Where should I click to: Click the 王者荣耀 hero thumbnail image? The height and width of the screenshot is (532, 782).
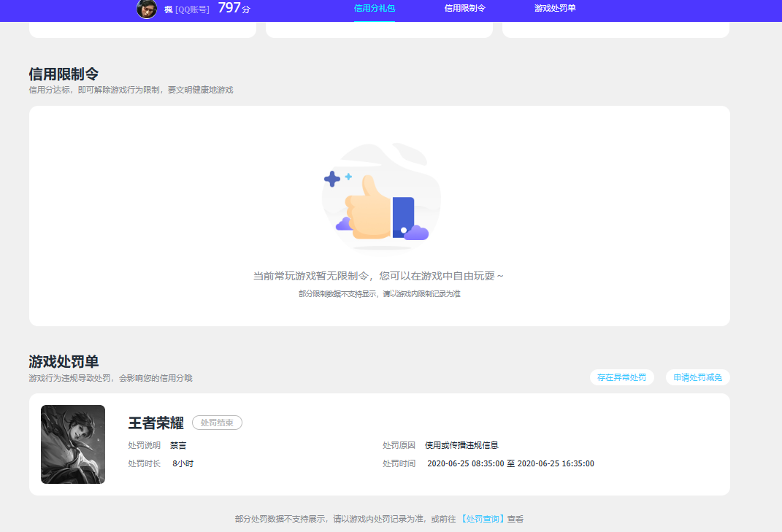72,444
